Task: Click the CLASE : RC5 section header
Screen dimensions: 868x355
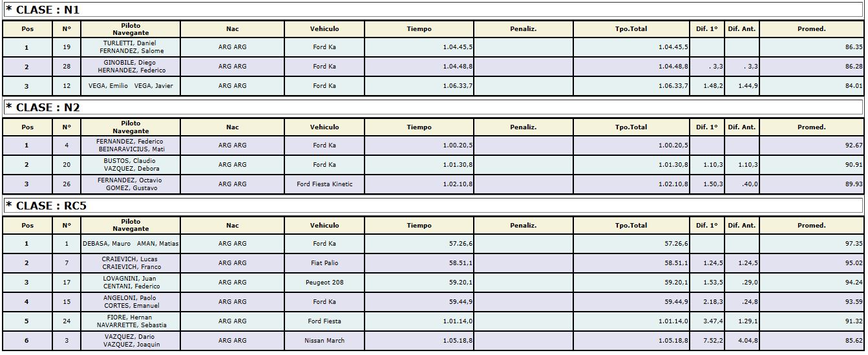Action: click(x=433, y=206)
